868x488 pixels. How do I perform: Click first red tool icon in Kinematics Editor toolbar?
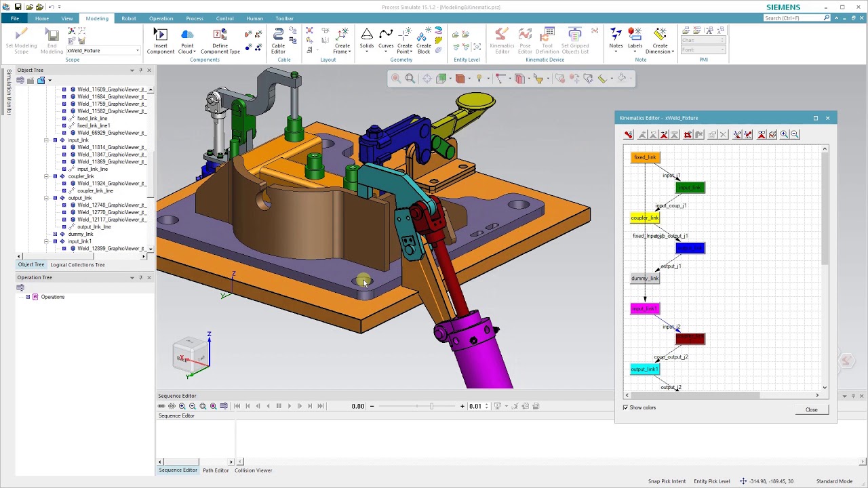[x=629, y=135]
